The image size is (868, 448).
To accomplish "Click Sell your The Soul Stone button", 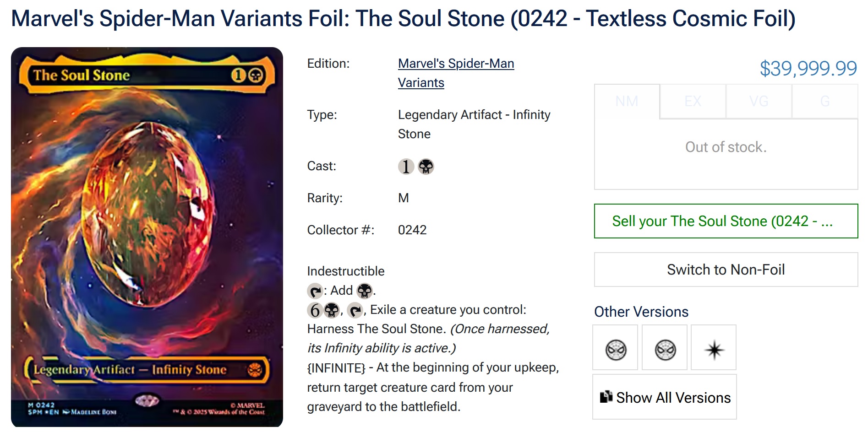I will [x=726, y=221].
